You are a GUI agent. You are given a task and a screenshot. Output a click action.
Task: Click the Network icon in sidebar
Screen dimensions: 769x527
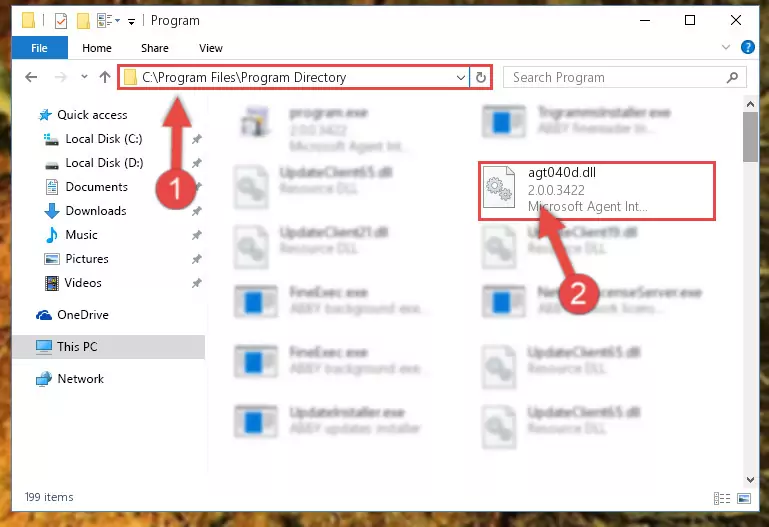coord(44,379)
